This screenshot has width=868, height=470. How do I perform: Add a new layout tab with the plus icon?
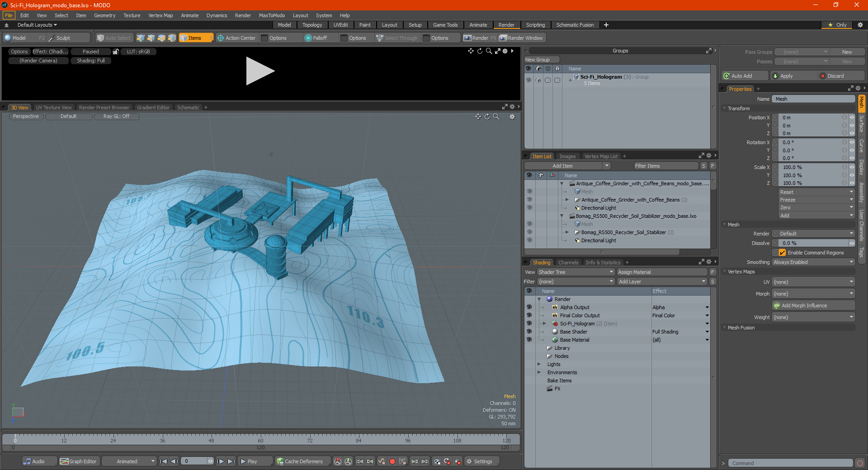(606, 25)
